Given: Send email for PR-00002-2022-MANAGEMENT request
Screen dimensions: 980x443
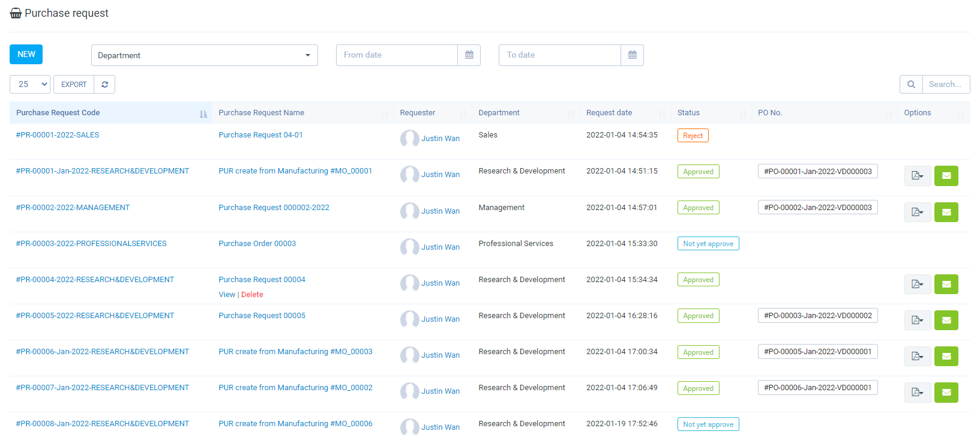Looking at the screenshot, I should click(946, 212).
